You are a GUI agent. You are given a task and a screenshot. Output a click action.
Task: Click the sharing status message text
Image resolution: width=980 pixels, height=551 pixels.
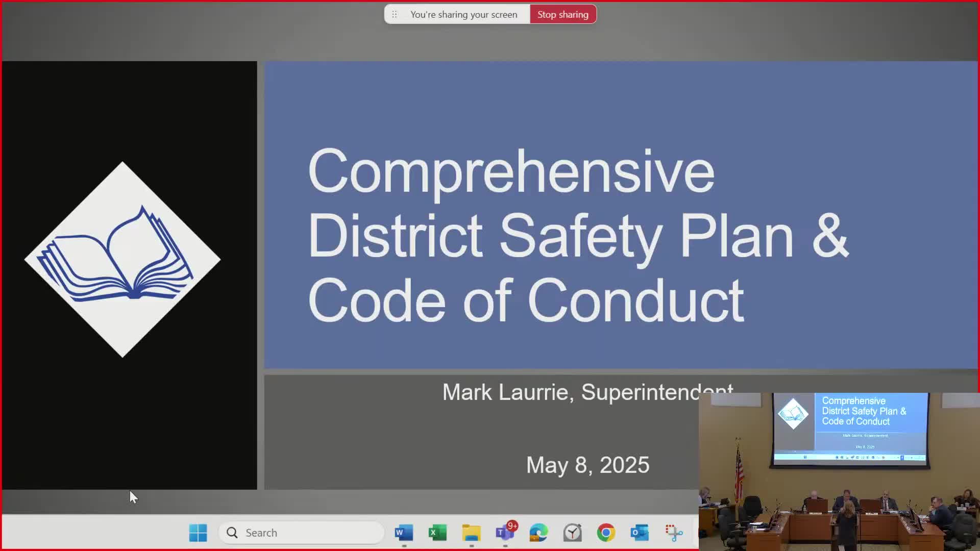point(463,14)
